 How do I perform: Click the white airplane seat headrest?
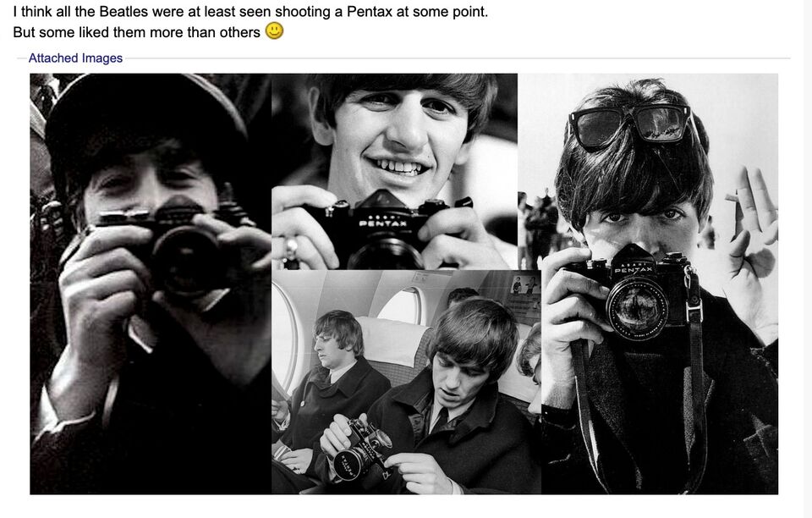tap(391, 340)
